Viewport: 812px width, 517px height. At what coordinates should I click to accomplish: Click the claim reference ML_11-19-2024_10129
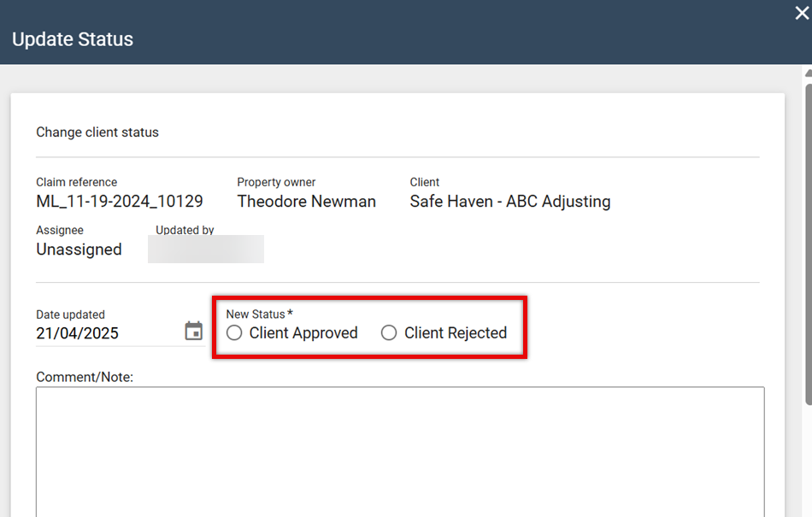(x=120, y=202)
